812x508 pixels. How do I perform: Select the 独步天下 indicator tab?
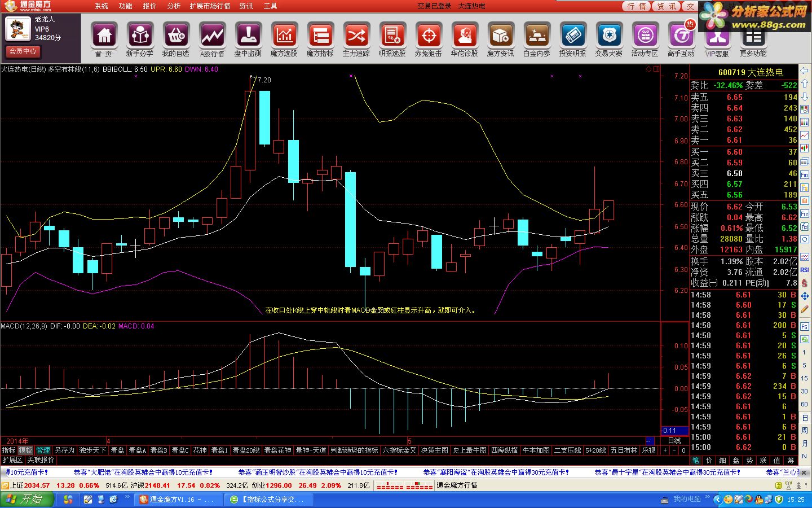tap(92, 450)
